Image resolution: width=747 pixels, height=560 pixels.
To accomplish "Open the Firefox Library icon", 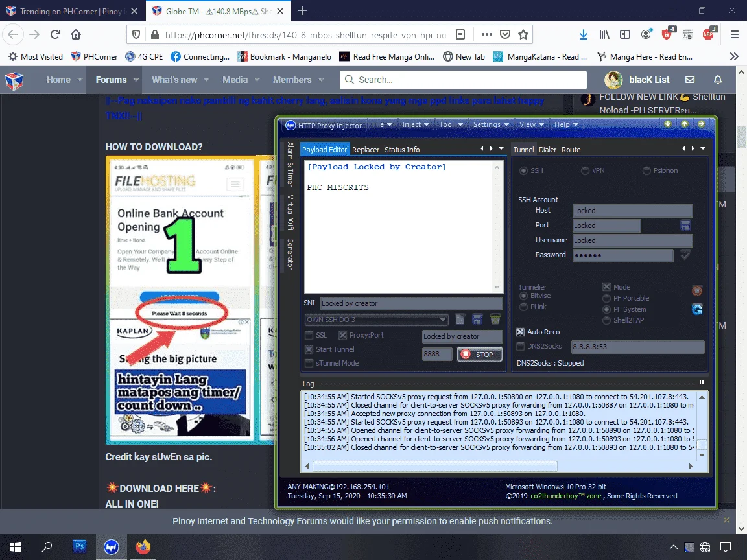I will click(604, 34).
